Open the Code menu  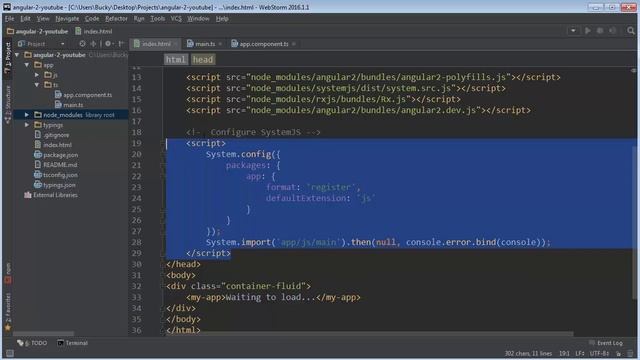pos(92,19)
